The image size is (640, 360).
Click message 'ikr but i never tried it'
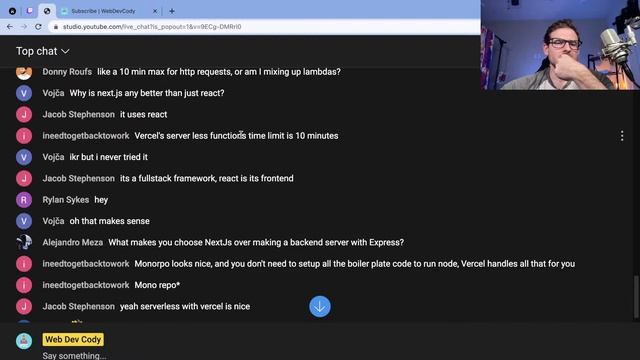(109, 157)
